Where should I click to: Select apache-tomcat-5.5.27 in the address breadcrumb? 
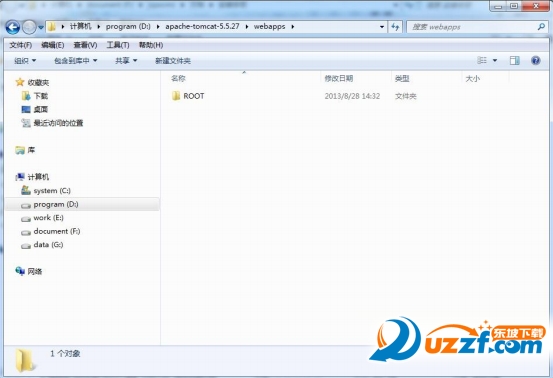pos(202,26)
